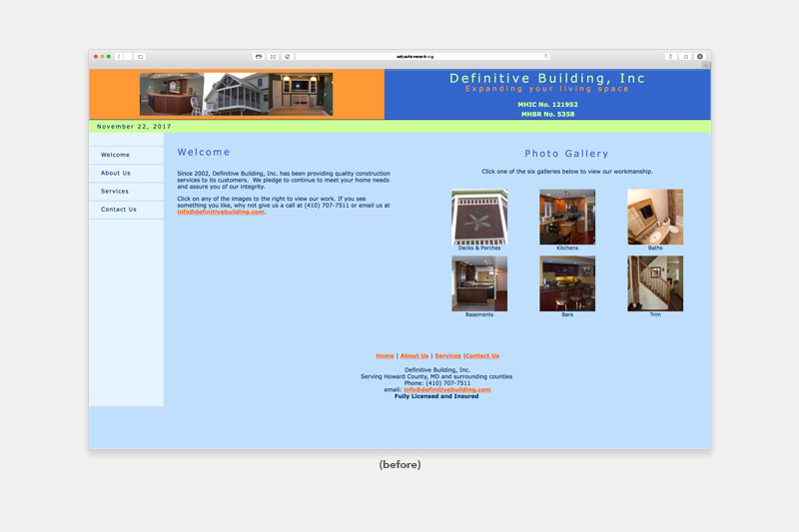Click the print icon in browser toolbar
The height and width of the screenshot is (532, 799).
click(259, 56)
